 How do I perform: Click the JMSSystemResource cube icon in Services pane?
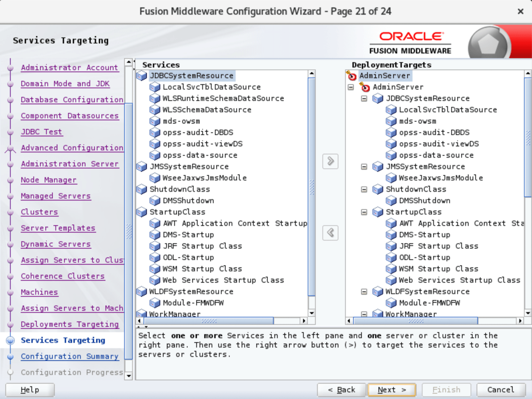click(x=142, y=167)
